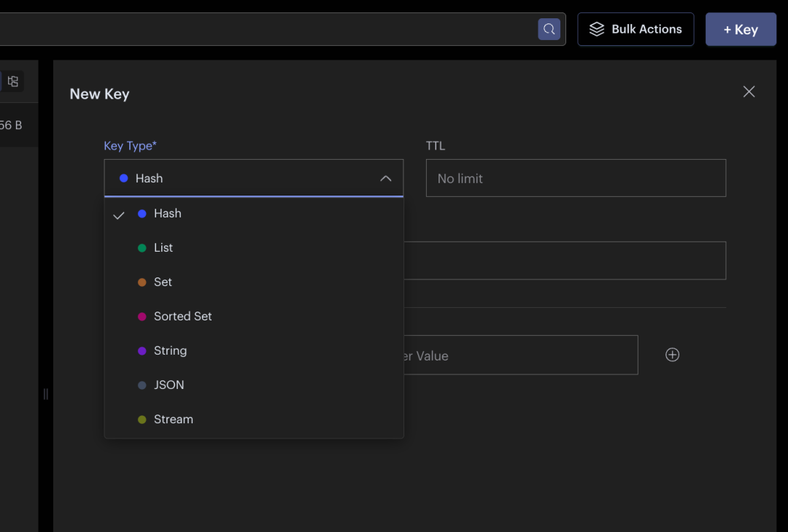Close the New Key panel
Image resolution: width=788 pixels, height=532 pixels.
tap(749, 91)
